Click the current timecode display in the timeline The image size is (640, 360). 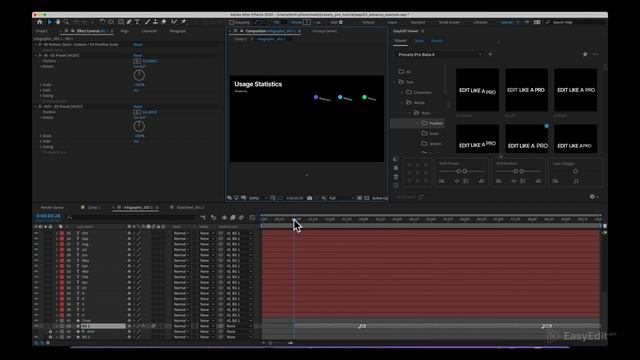48,216
